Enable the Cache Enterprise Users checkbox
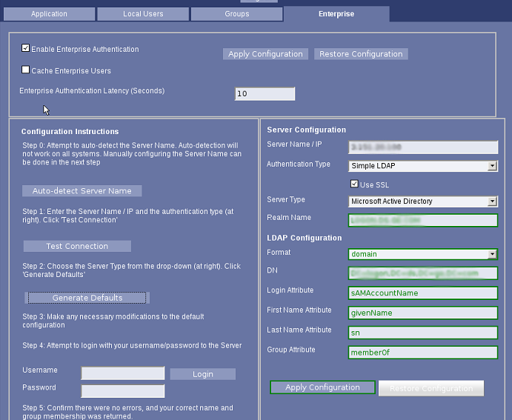 [26, 71]
